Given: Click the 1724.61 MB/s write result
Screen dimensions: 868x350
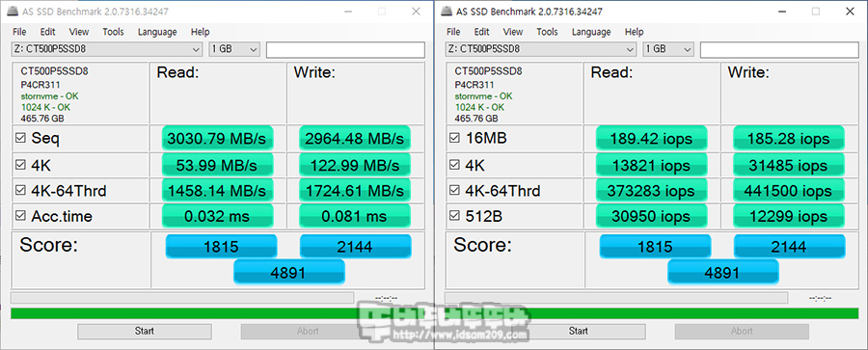Looking at the screenshot, I should click(x=355, y=191).
